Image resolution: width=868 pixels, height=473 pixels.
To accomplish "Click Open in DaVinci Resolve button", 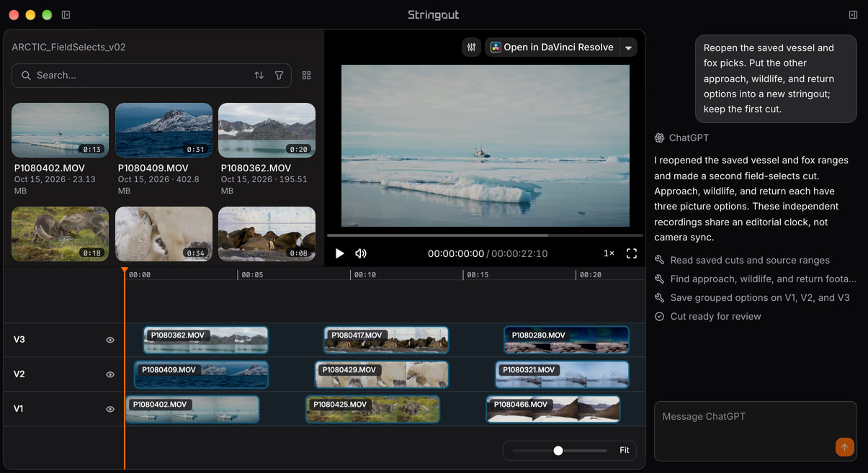I will point(552,48).
